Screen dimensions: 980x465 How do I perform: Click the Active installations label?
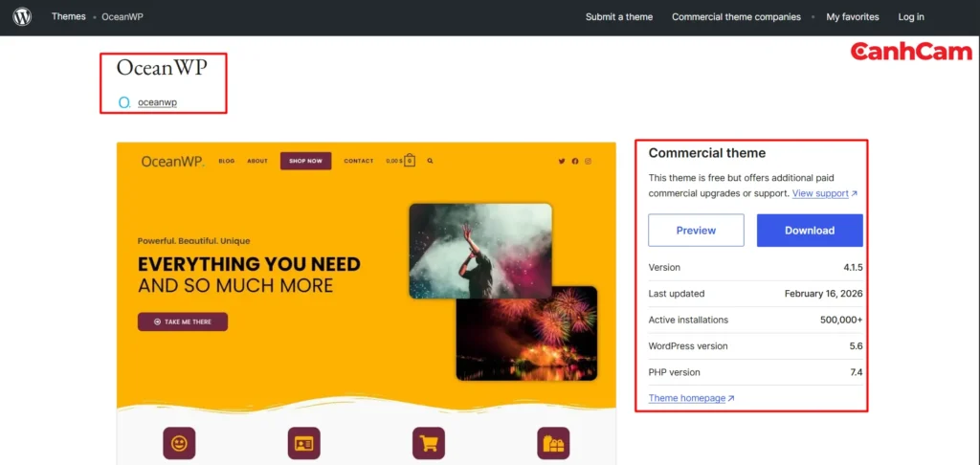tap(688, 320)
